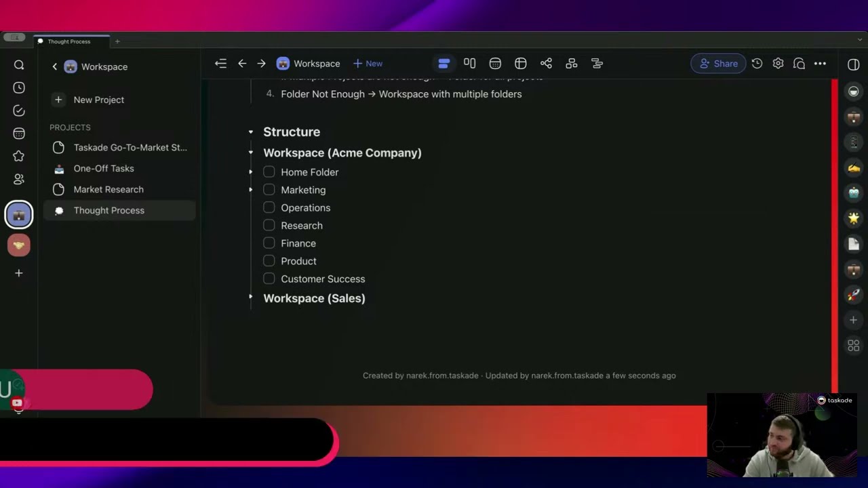Open the people/team icon in sidebar
This screenshot has height=488, width=868.
click(x=19, y=179)
